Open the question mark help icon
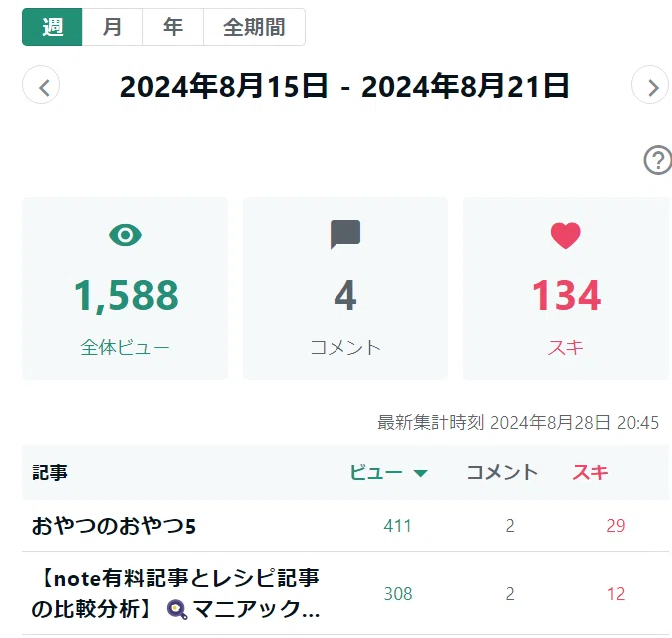This screenshot has height=638, width=672. click(658, 160)
